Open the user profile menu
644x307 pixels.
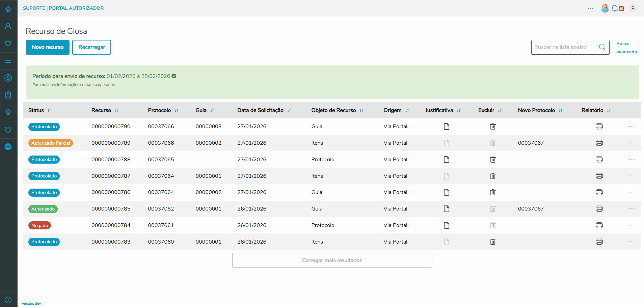(633, 8)
